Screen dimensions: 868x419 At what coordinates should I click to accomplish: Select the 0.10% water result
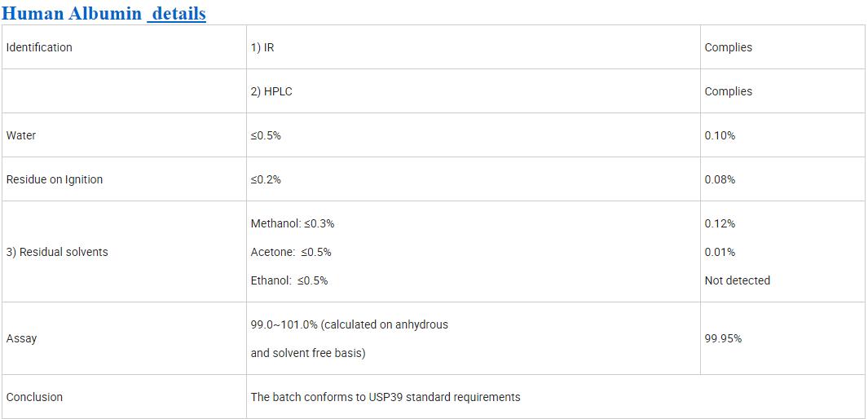720,135
